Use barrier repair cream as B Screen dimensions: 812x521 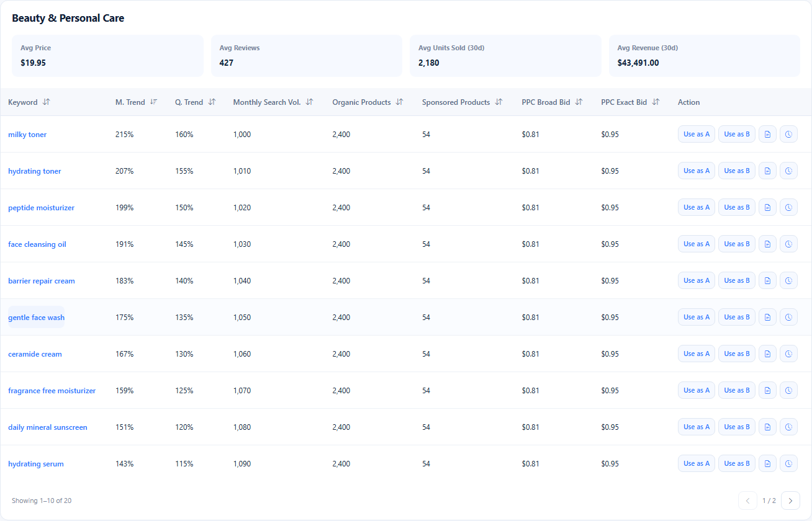[737, 280]
